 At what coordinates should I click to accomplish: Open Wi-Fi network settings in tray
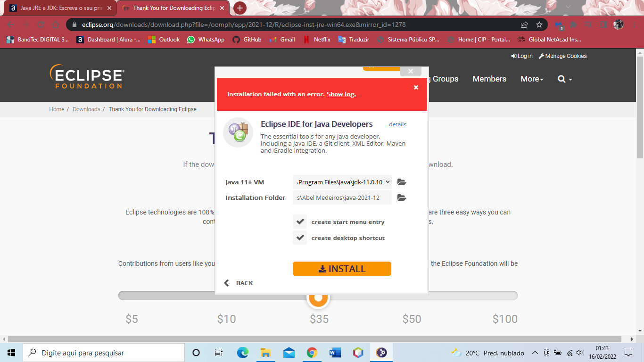[570, 353]
